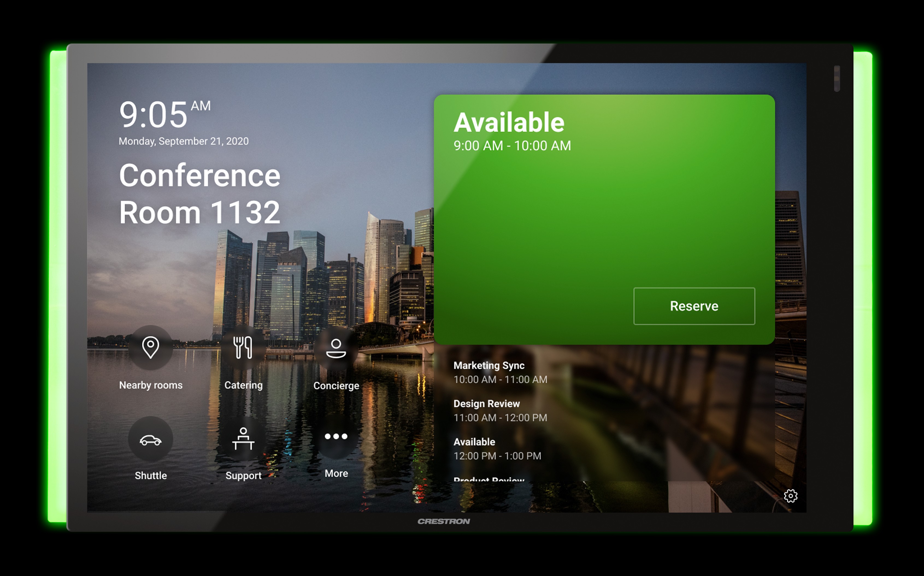Tap the Monday, September 21, 2020 date
This screenshot has width=924, height=576.
click(x=184, y=141)
